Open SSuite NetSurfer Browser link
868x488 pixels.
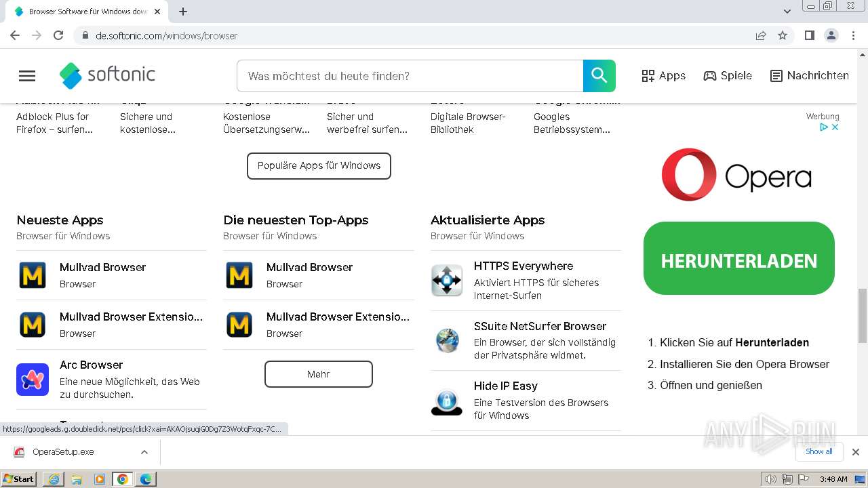coord(540,326)
